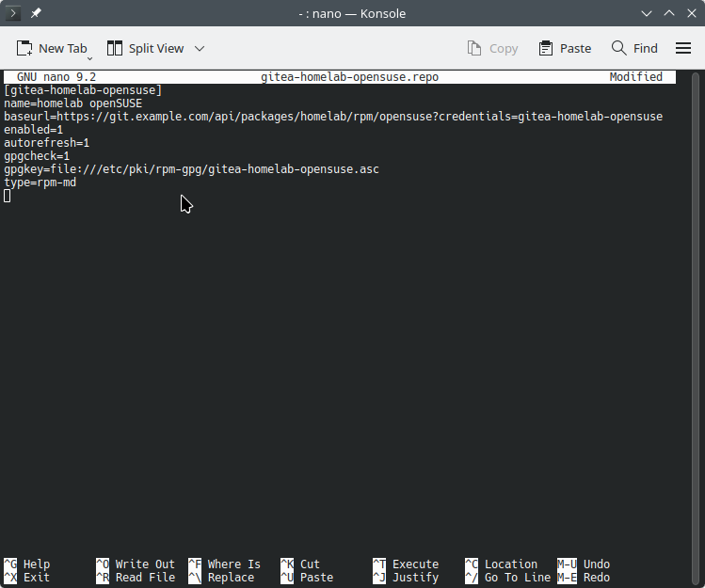Click the Split View icon

click(115, 48)
